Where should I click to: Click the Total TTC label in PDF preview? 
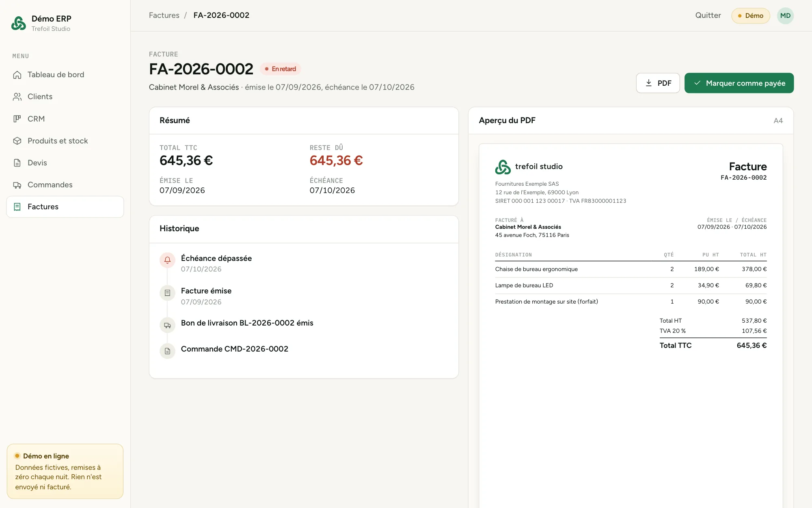tap(676, 345)
